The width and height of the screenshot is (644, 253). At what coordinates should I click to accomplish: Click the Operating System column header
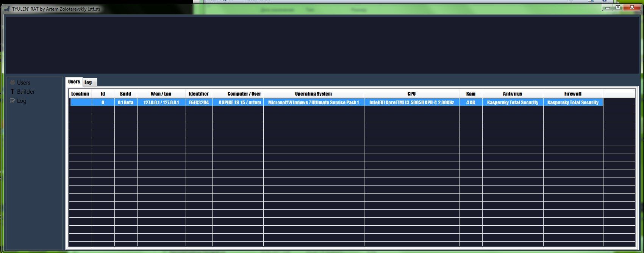click(x=313, y=94)
